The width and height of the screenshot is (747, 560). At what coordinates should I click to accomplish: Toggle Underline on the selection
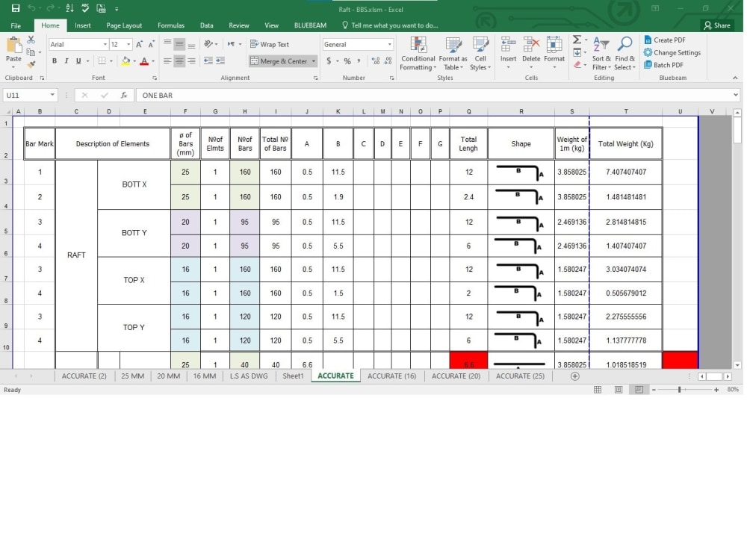click(x=78, y=60)
